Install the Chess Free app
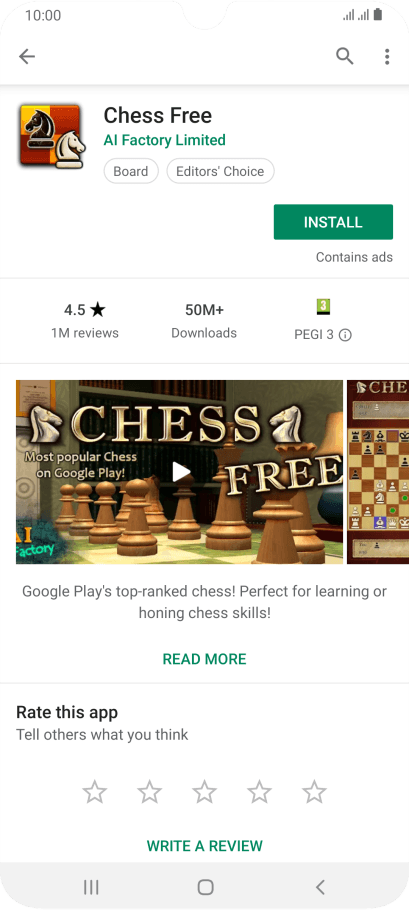The height and width of the screenshot is (910, 409). point(333,222)
